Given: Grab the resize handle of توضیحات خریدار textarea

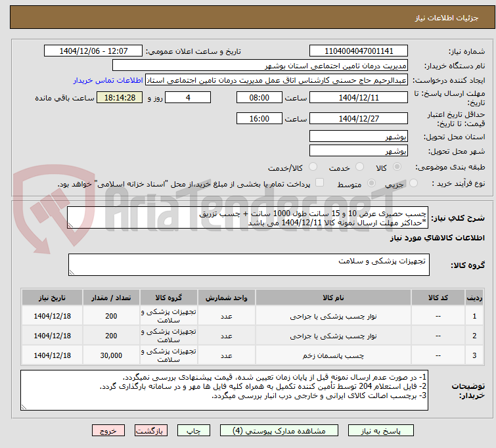Looking at the screenshot, I should point(24,407).
